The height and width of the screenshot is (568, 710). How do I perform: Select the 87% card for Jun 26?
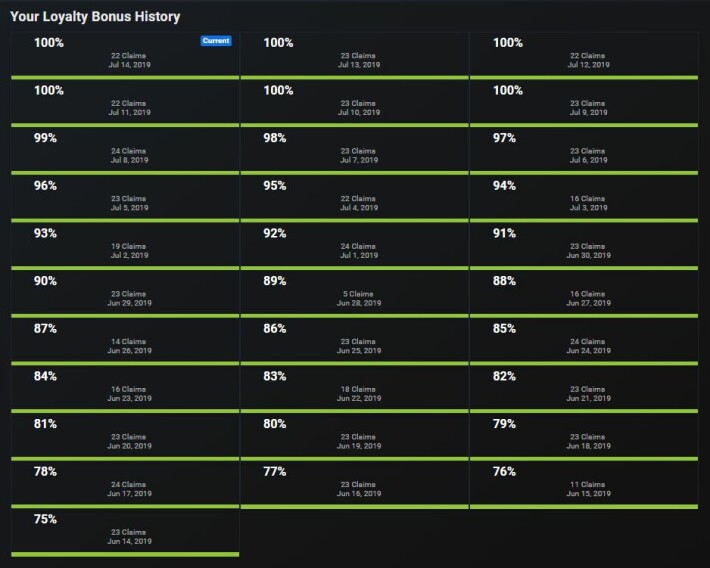click(x=125, y=342)
